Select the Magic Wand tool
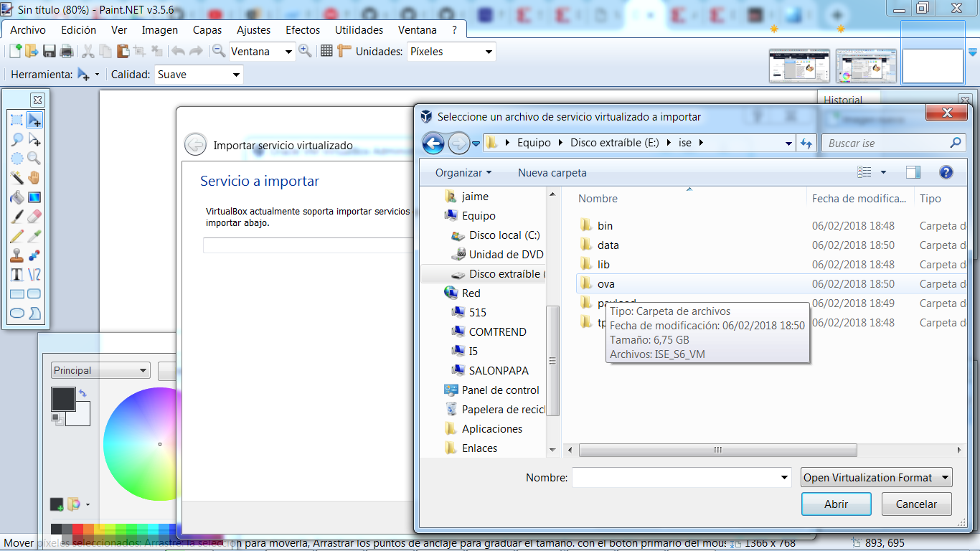 (x=17, y=177)
